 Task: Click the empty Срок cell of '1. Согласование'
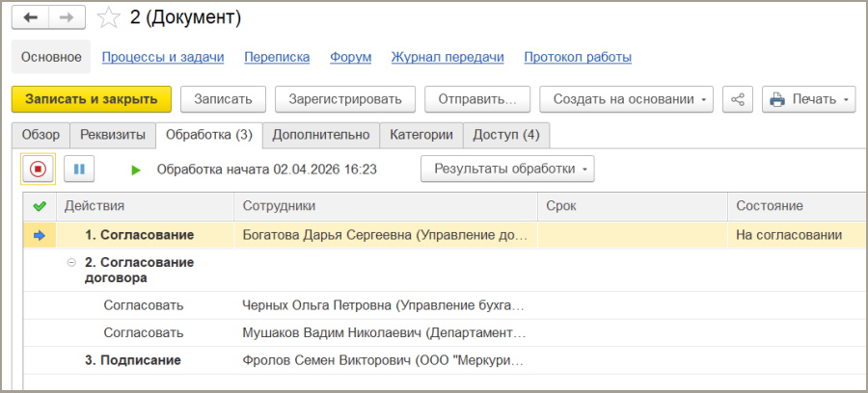point(632,235)
